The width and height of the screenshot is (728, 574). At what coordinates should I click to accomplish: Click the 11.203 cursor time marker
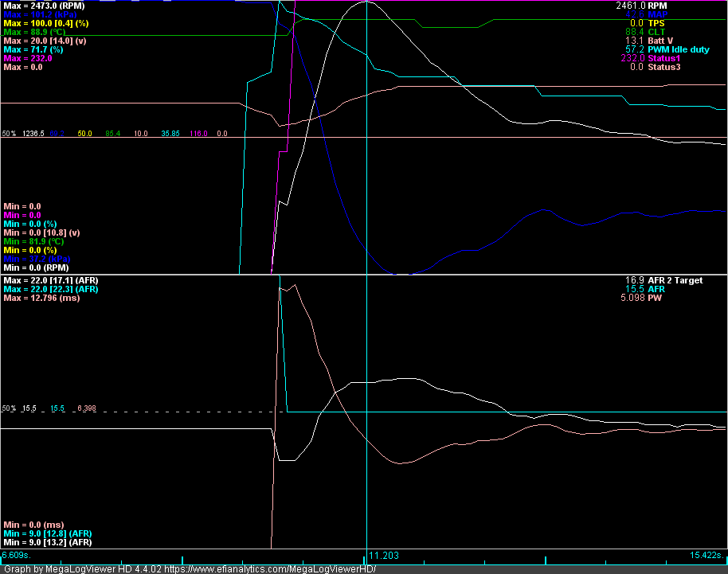coord(383,556)
